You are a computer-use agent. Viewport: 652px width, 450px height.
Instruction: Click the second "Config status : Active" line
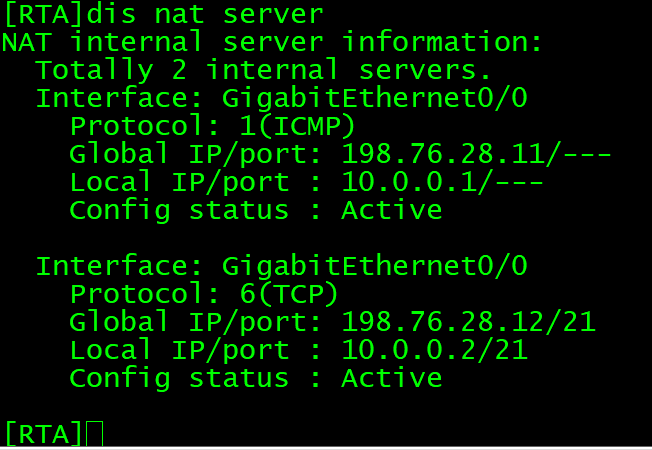click(x=255, y=379)
